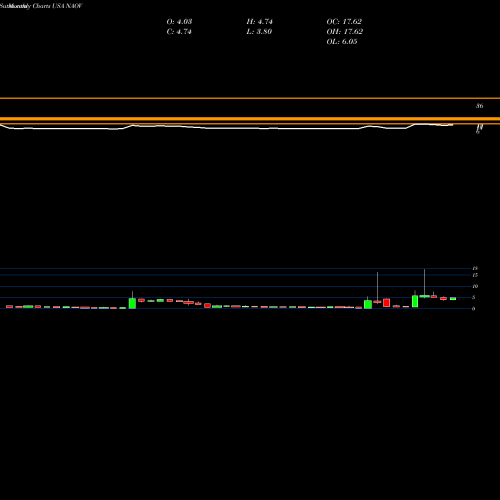Click the '18' price axis label
This screenshot has width=500, height=500.
[x=475, y=268]
